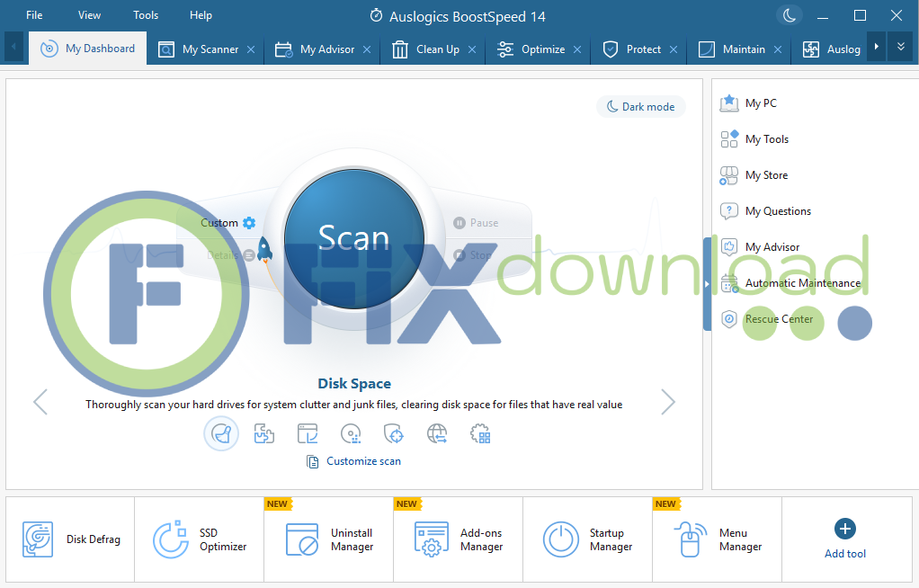Launch SSD Optimizer from the bottom toolbar
The height and width of the screenshot is (588, 919).
point(199,539)
